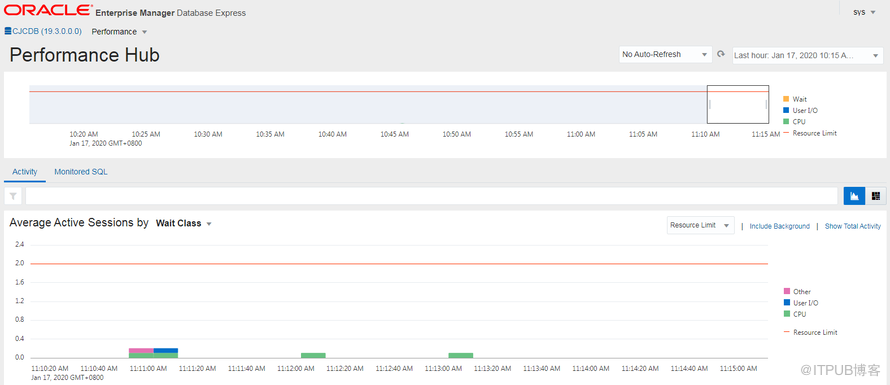
Task: Click the Other legend in activity chart
Action: 797,291
